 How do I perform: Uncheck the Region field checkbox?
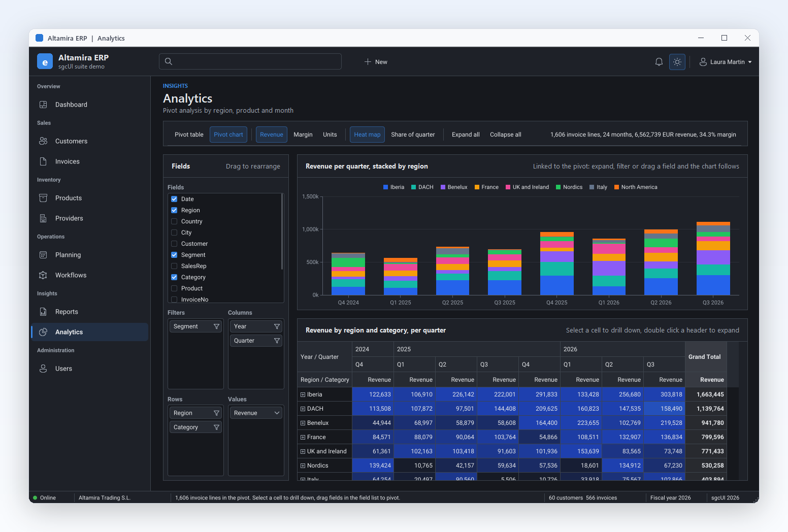tap(174, 210)
